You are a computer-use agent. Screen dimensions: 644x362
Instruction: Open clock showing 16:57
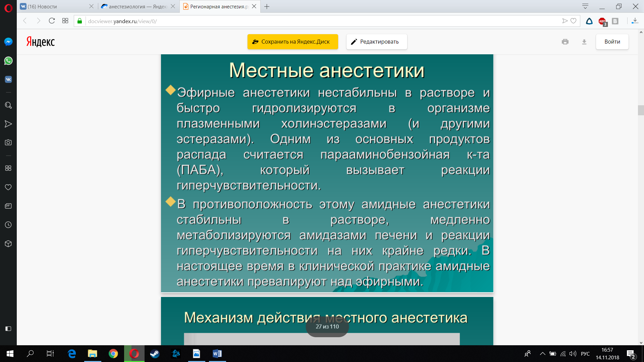pyautogui.click(x=607, y=354)
